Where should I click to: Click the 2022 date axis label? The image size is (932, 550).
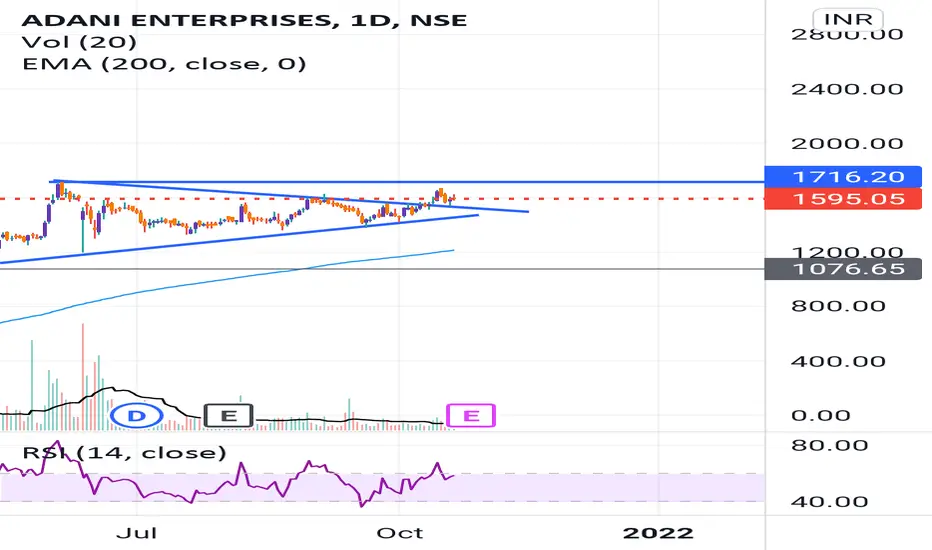pos(658,533)
